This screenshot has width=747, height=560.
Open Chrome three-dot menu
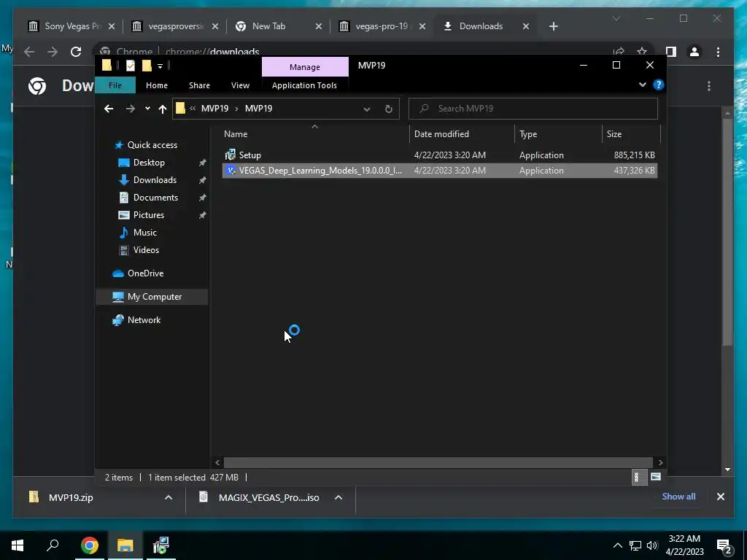[x=719, y=52]
